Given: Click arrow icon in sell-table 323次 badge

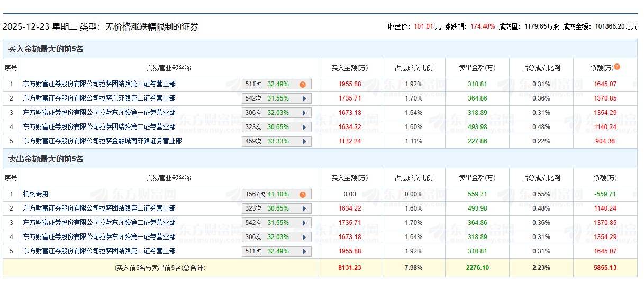Looking at the screenshot, I should (x=304, y=208).
